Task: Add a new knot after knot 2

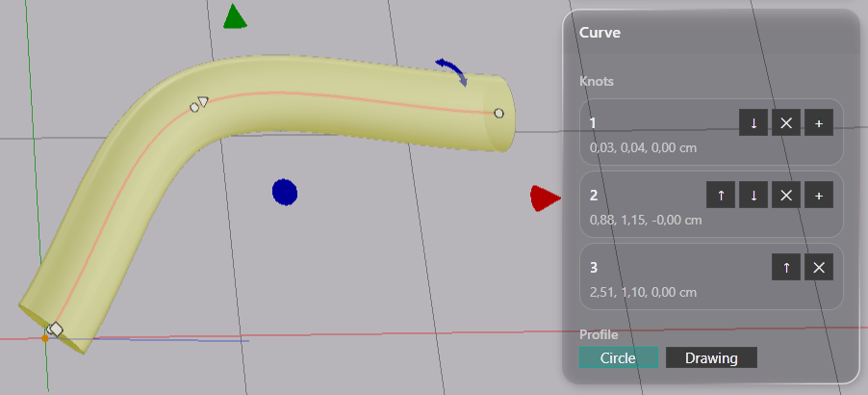Action: [x=819, y=195]
